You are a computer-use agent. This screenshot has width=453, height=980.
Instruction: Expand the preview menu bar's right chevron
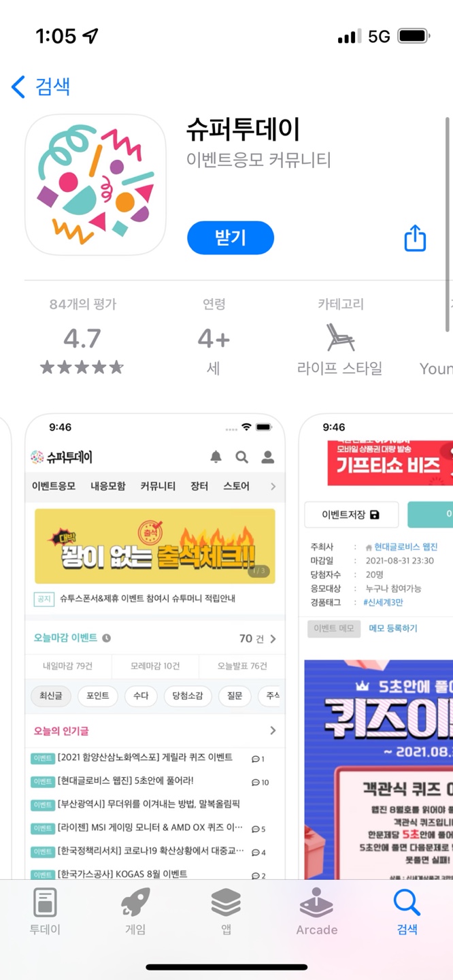tap(273, 486)
